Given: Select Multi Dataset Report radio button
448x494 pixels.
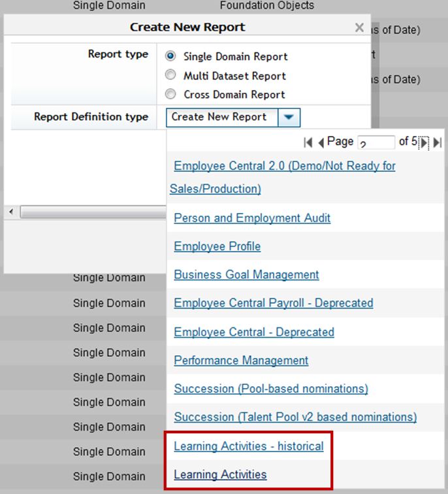Looking at the screenshot, I should pyautogui.click(x=170, y=75).
